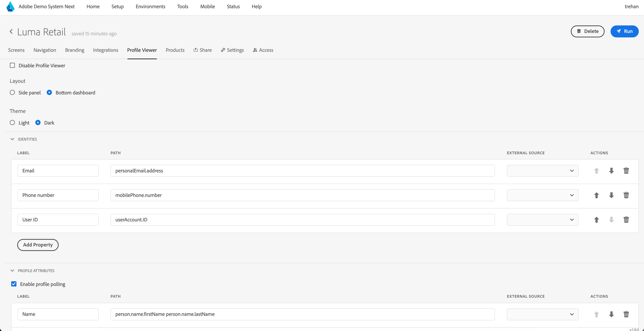Select the Bottom dashboard layout option

click(49, 92)
